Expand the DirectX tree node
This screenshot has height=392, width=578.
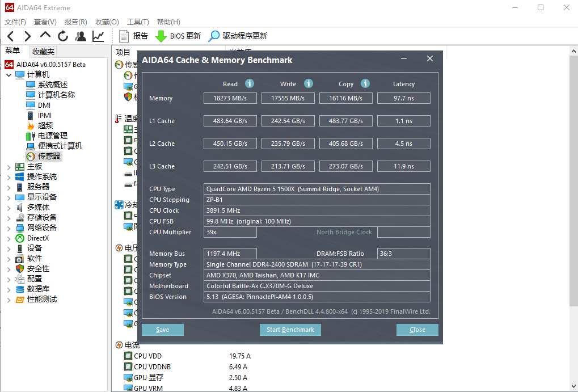[9, 239]
